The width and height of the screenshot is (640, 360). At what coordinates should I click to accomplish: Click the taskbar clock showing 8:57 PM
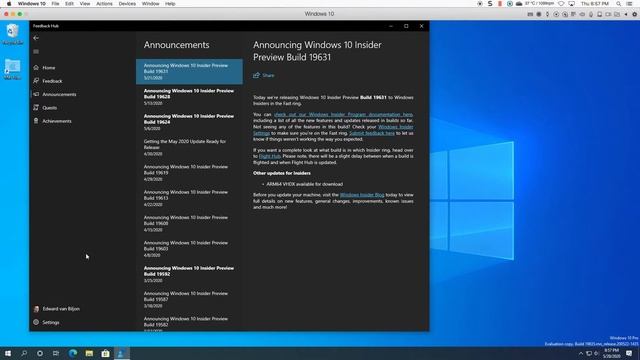611,353
